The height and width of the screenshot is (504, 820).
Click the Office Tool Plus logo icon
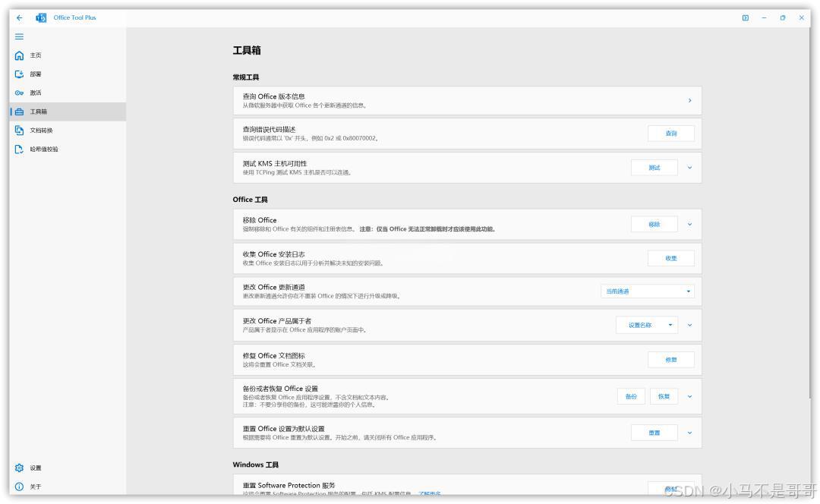(x=41, y=17)
